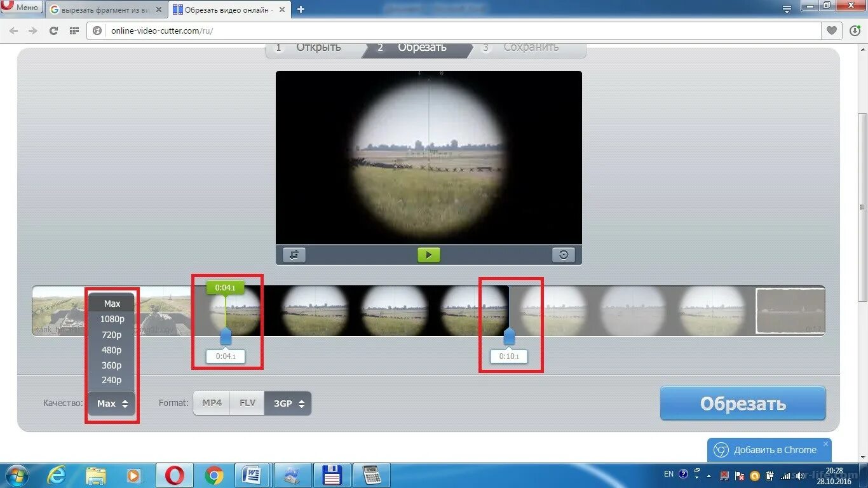
Task: Go back in browser history
Action: coord(14,30)
